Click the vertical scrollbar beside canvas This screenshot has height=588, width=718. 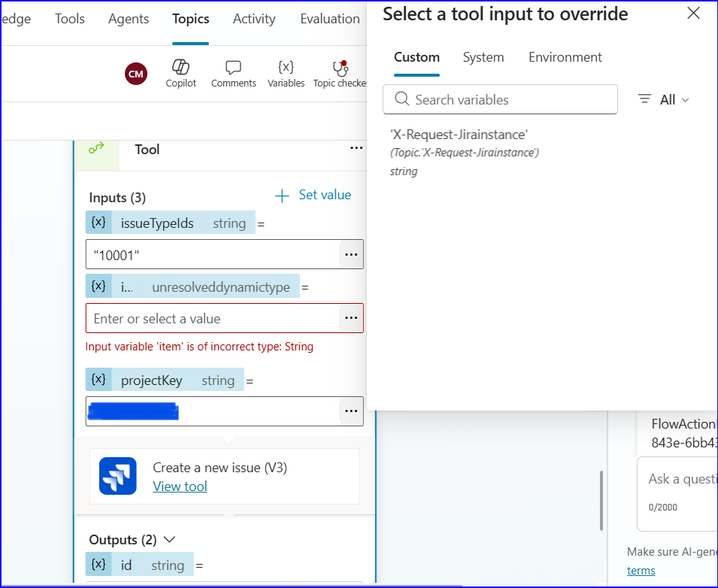point(601,501)
